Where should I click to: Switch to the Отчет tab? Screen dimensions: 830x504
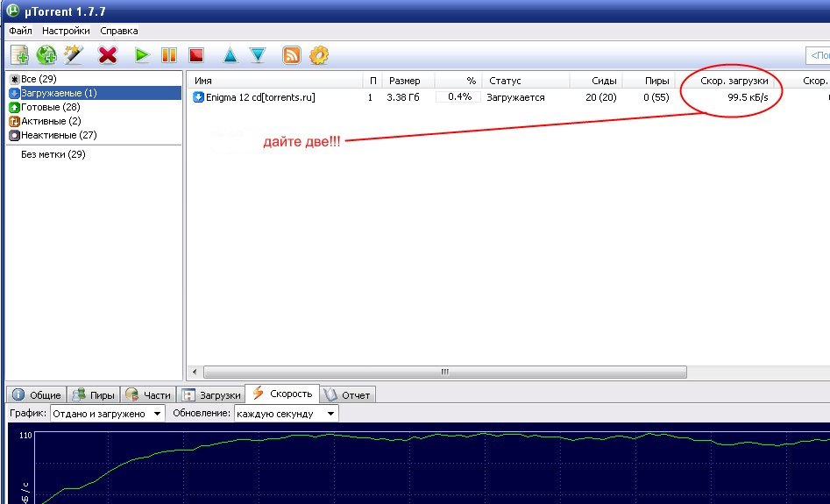[347, 395]
